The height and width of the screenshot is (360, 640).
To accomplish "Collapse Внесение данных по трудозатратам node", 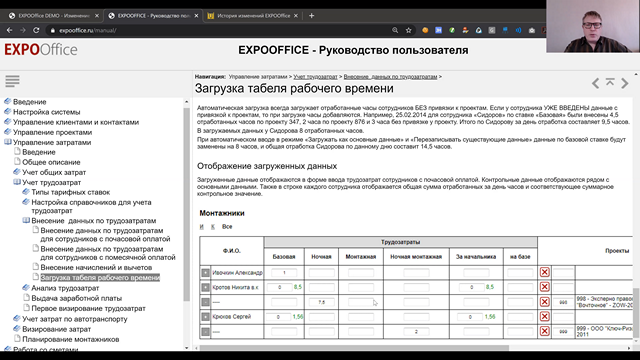I will 26,220.
